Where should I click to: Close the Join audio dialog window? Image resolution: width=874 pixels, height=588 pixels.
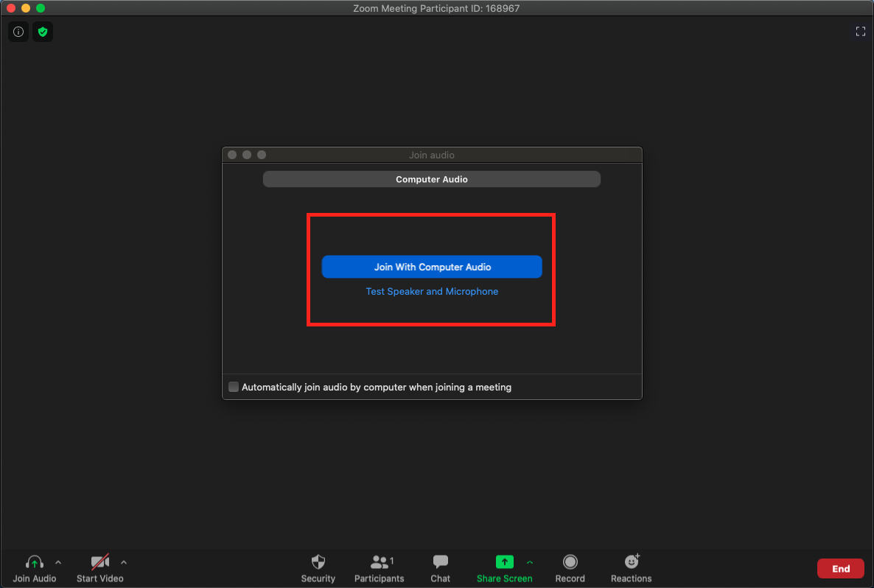(x=232, y=155)
